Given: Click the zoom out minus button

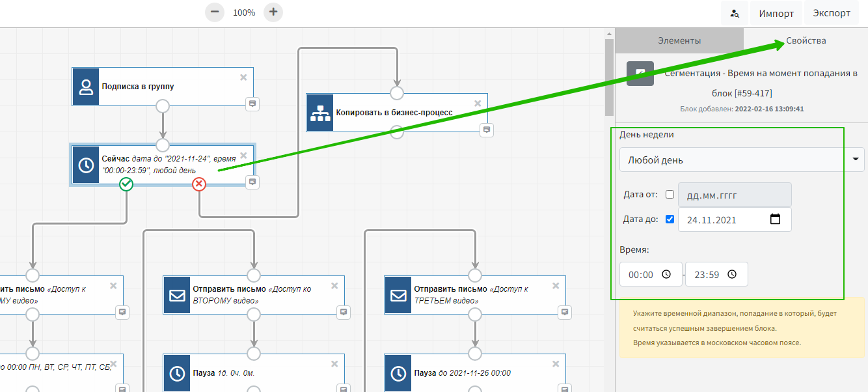Looking at the screenshot, I should 214,12.
